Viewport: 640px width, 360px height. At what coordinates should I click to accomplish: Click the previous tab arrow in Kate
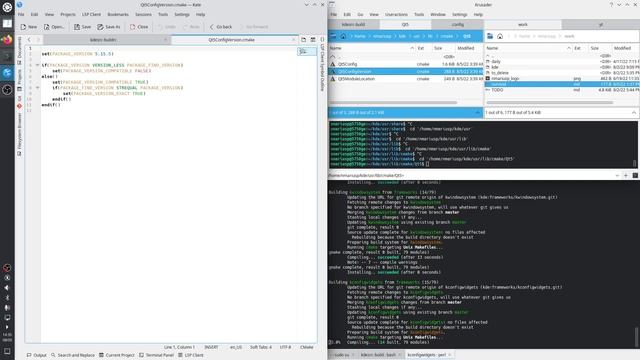coord(29,40)
